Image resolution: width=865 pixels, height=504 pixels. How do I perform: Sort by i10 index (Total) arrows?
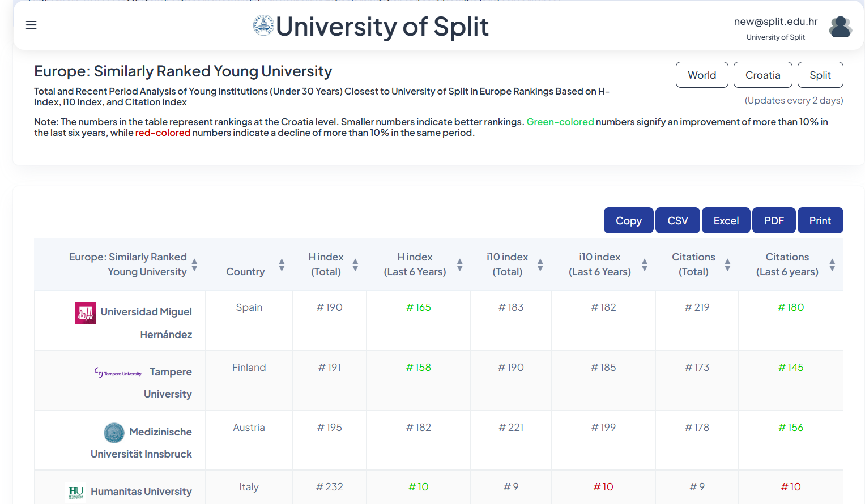pos(540,264)
